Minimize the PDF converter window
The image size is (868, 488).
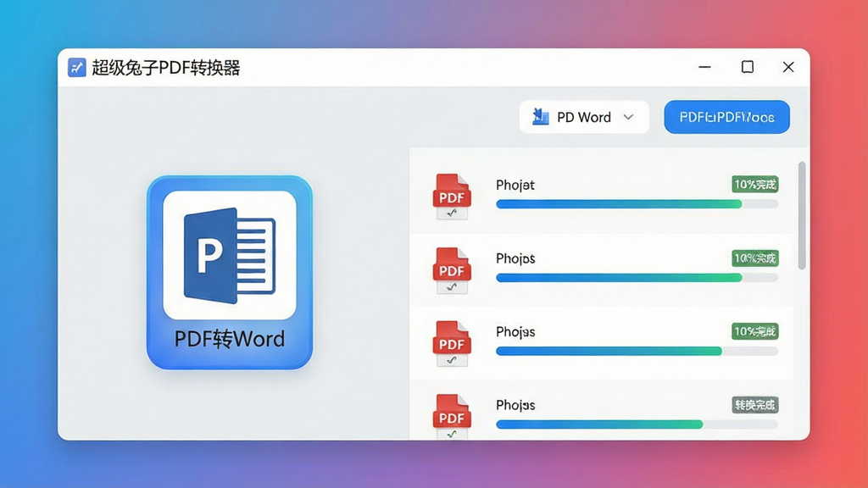tap(704, 67)
